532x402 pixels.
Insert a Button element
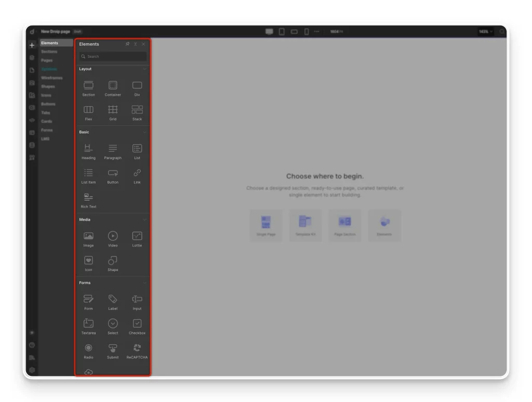pos(113,176)
